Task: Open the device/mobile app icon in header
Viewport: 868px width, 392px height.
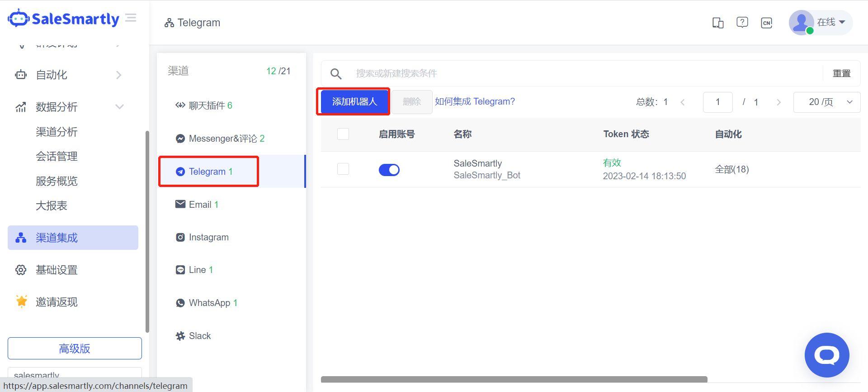Action: (718, 23)
